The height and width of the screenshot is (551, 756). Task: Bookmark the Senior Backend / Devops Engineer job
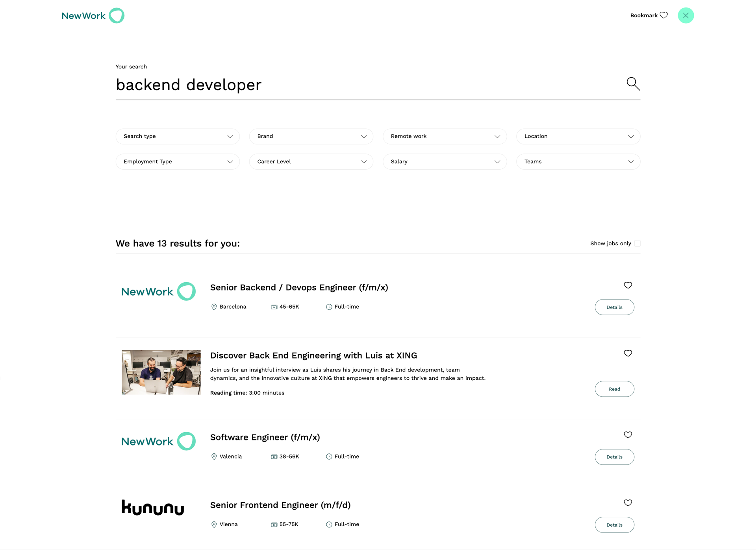pos(628,285)
